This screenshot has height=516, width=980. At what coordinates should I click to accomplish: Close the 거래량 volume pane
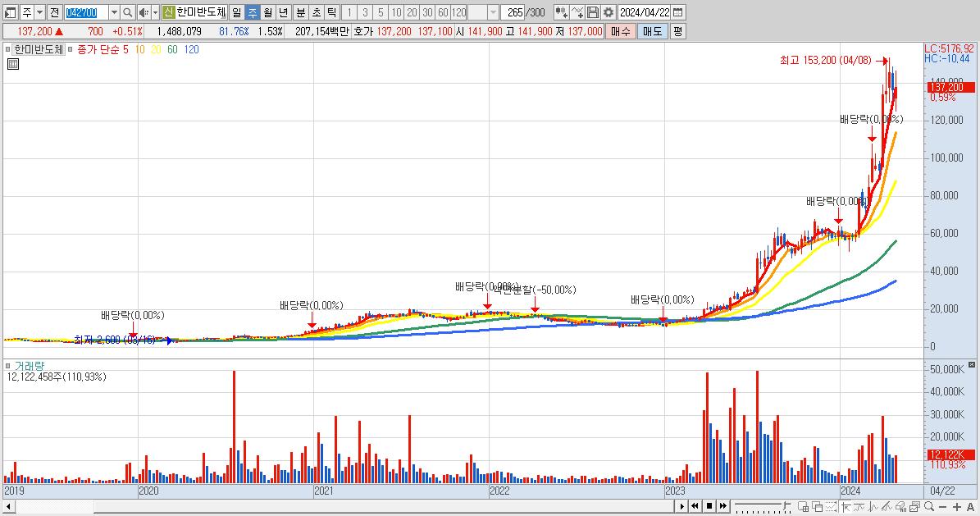(972, 364)
